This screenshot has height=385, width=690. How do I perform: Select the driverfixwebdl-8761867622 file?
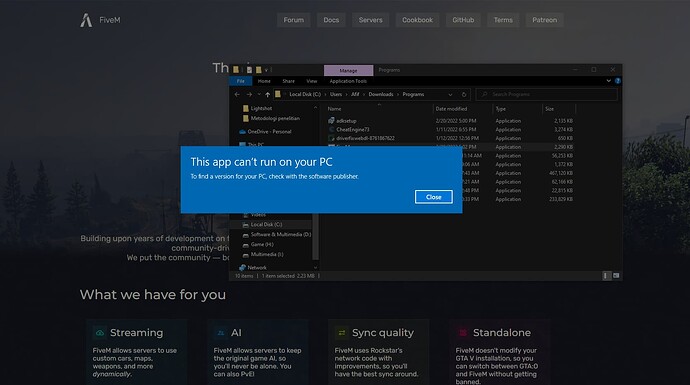[365, 138]
